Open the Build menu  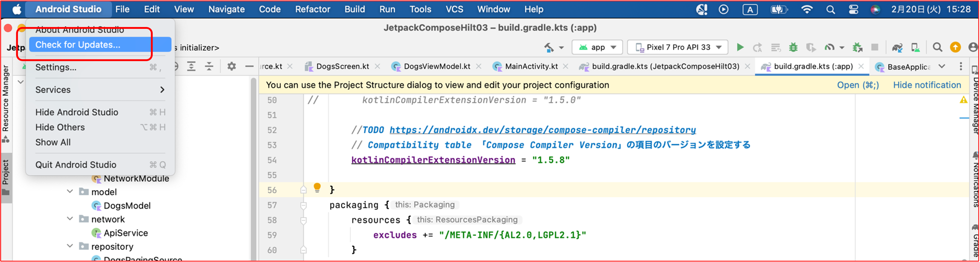point(355,9)
